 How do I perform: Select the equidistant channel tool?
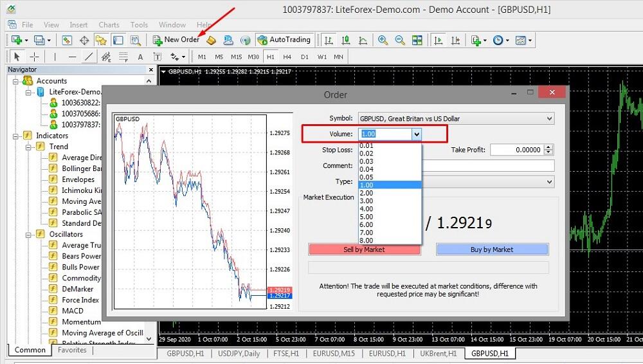pyautogui.click(x=106, y=57)
